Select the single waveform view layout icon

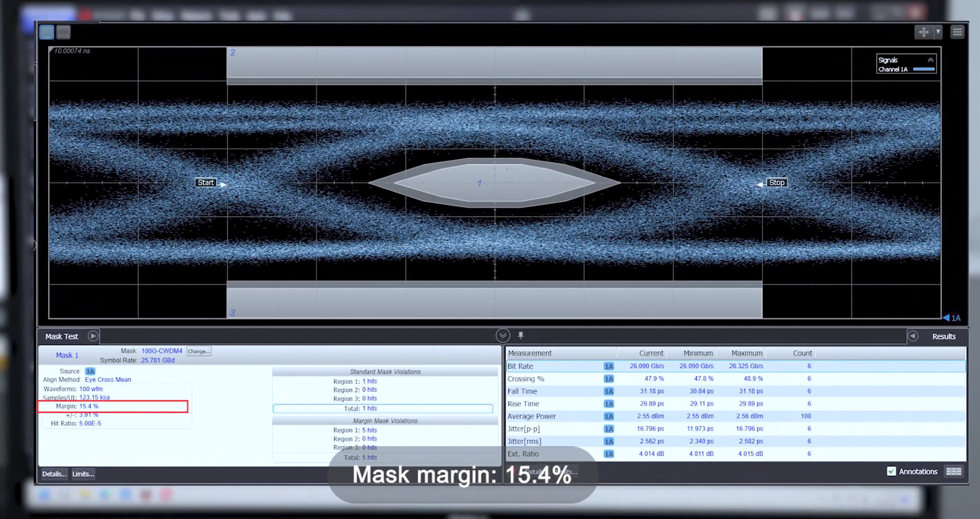pos(47,32)
